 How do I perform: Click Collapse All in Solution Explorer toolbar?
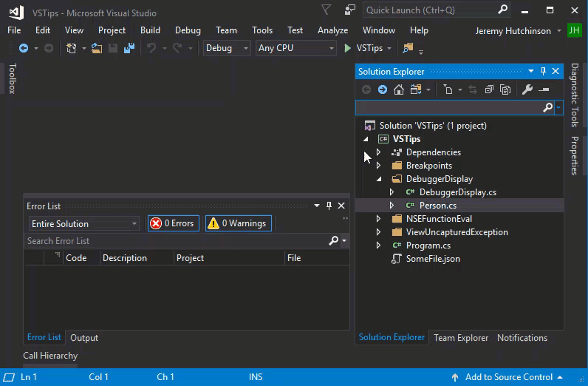488,89
